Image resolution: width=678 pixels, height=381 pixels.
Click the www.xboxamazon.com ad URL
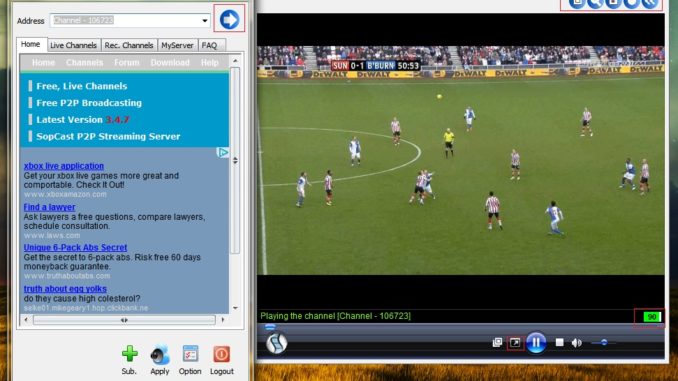point(65,195)
